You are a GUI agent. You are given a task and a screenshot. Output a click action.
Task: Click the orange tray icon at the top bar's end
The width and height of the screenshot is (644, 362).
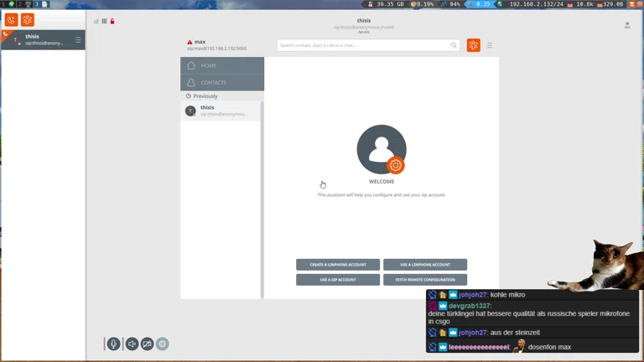[632, 4]
